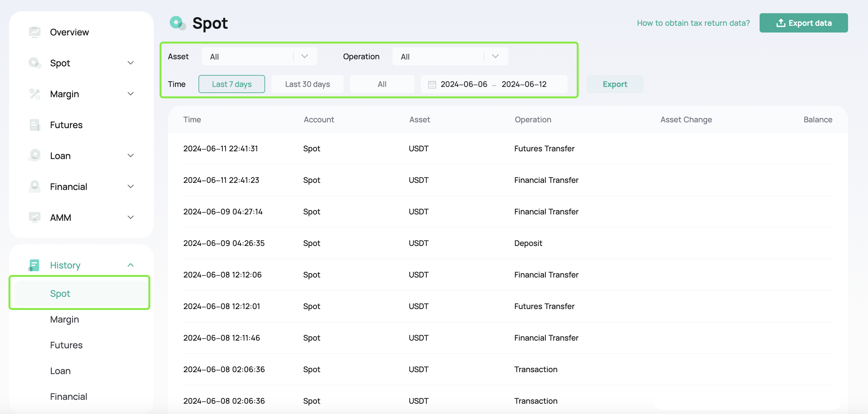Click the Export data button
868x414 pixels.
click(803, 23)
